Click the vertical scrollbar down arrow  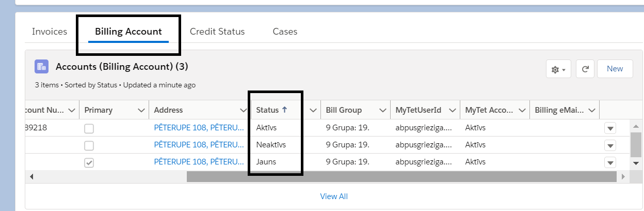point(636,163)
